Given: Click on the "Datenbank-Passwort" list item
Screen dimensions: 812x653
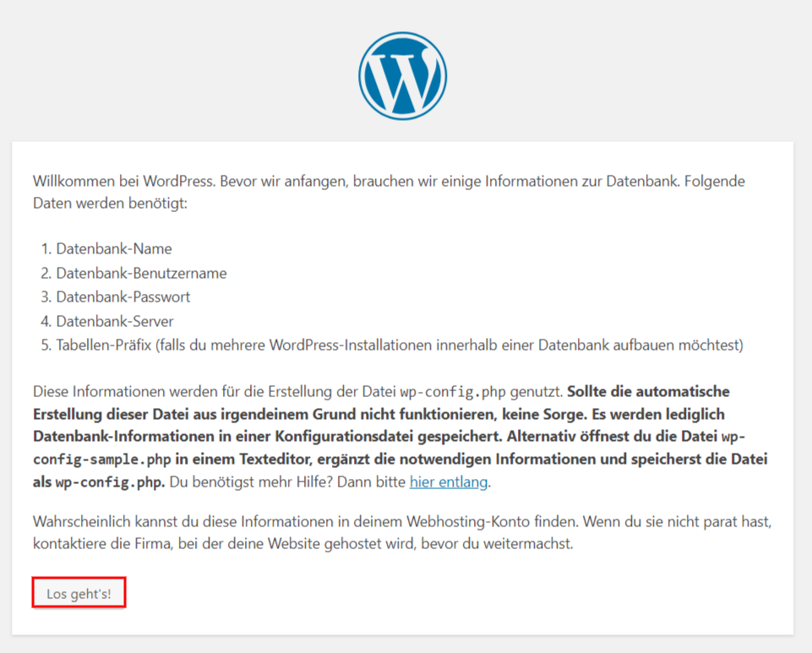Looking at the screenshot, I should point(123,297).
